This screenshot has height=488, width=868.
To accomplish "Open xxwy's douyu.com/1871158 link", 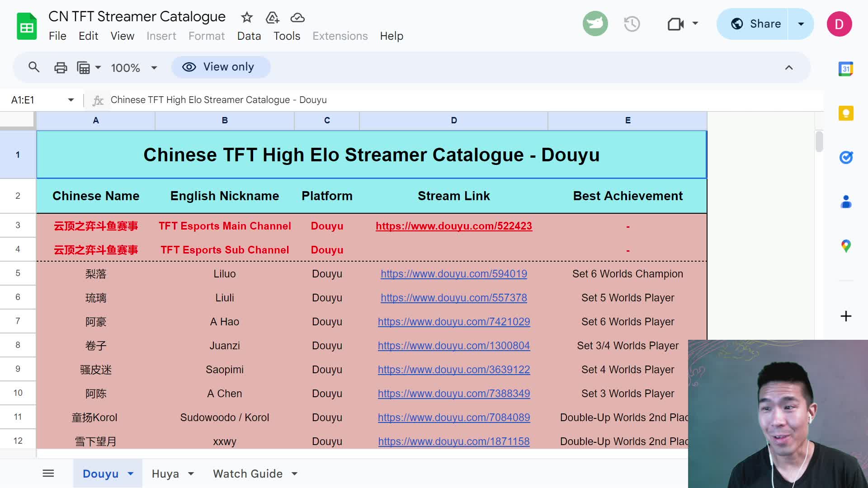I will coord(453,441).
